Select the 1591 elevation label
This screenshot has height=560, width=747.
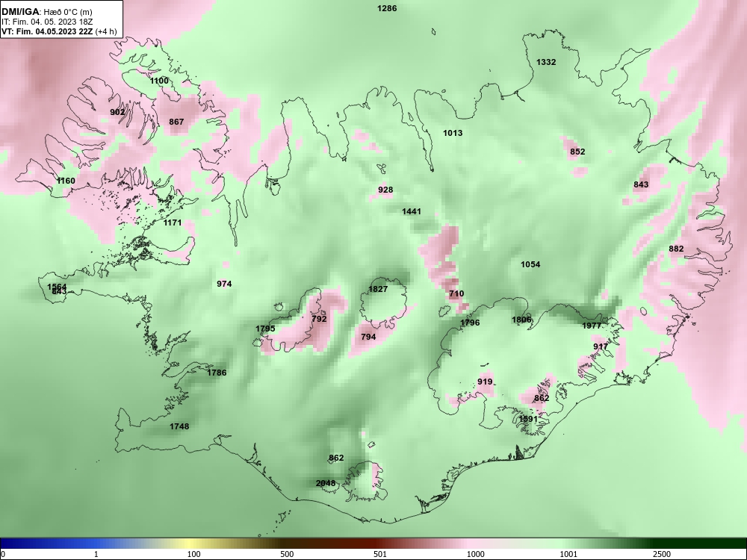point(528,419)
